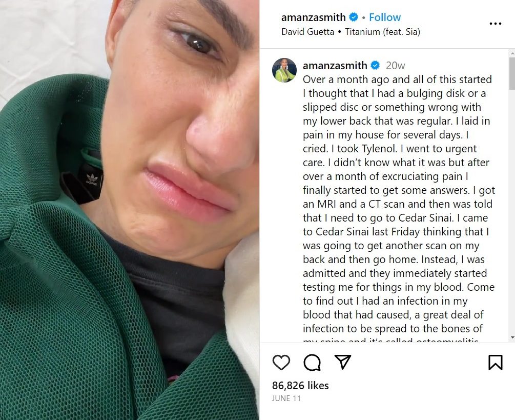Open David Guetta Titanium audio link
This screenshot has width=515, height=420.
(351, 32)
